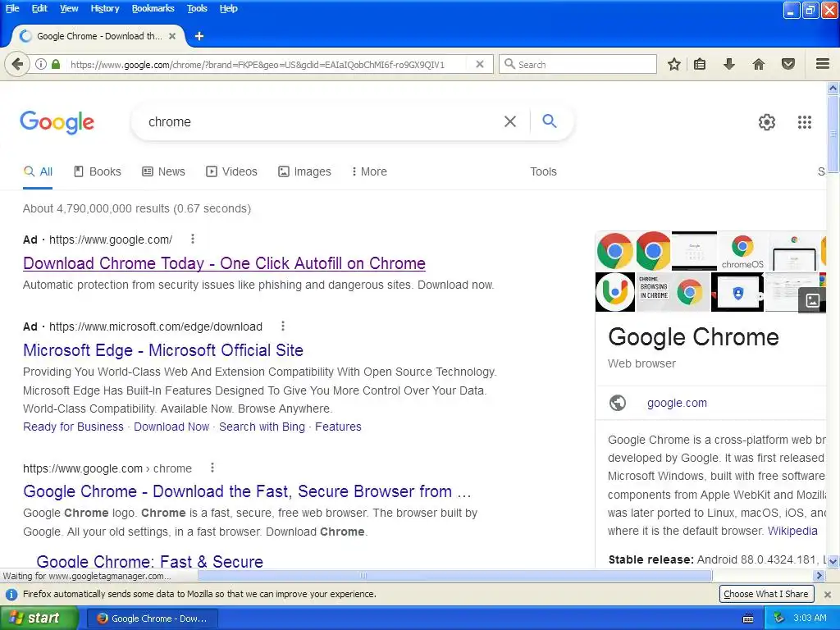Click the vertical scrollbar down arrow
The width and height of the screenshot is (840, 630).
tap(833, 561)
